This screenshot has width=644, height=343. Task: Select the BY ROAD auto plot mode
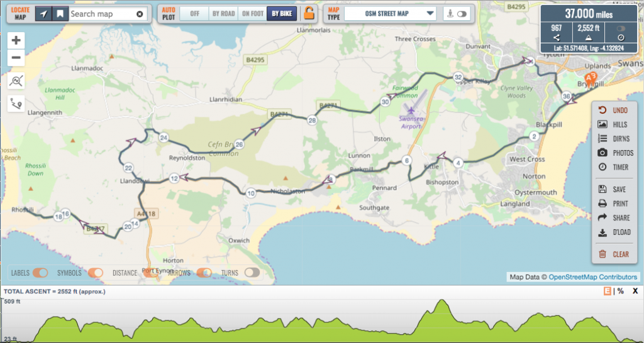(x=223, y=13)
